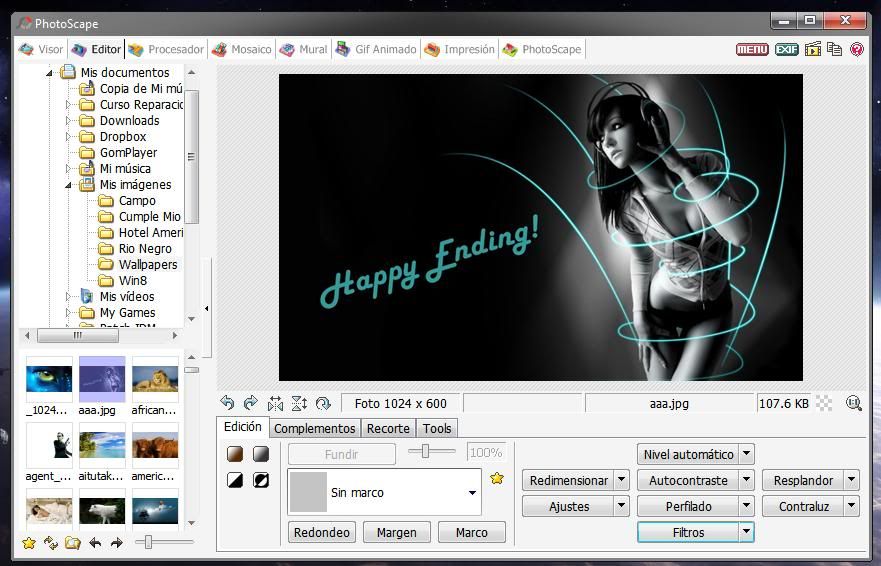Viewport: 881px width, 566px height.
Task: Go back with the left arrow icon
Action: pos(95,543)
